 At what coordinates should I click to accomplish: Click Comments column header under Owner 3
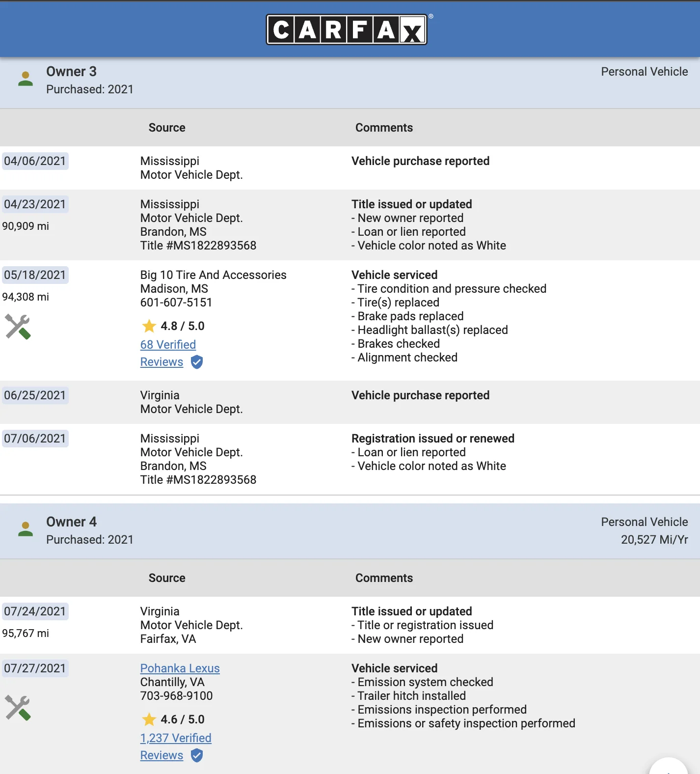(384, 128)
